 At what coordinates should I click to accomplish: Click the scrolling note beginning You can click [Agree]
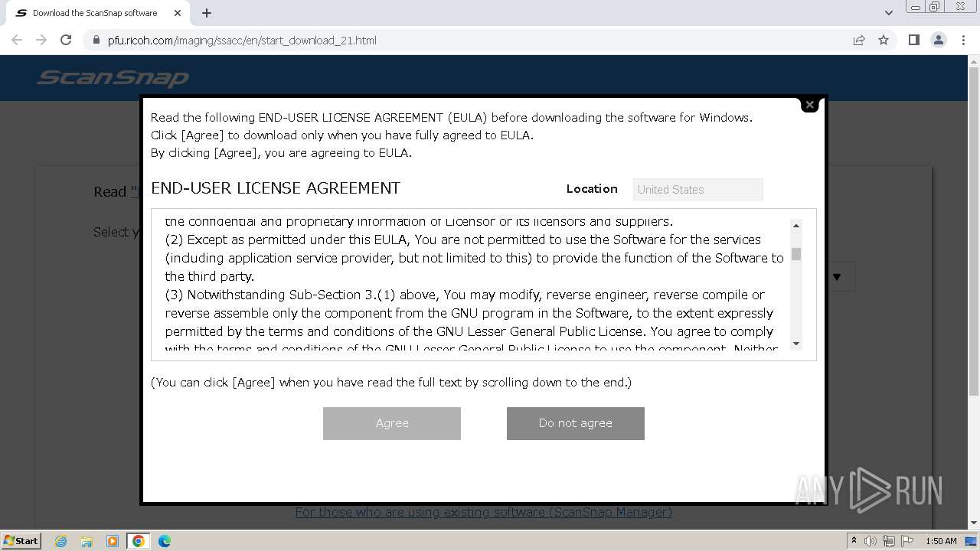pos(391,382)
